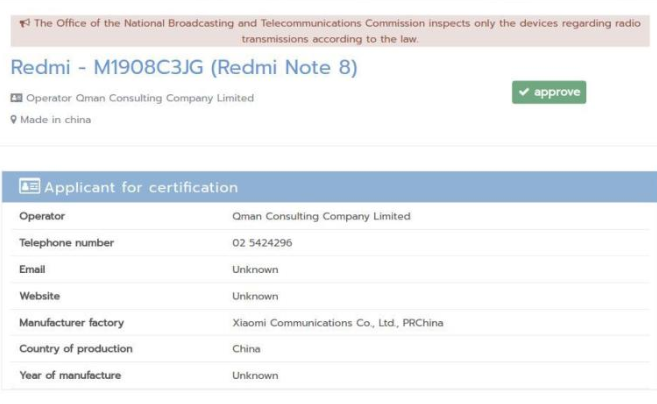The width and height of the screenshot is (657, 404).
Task: Click the location pin icon
Action: [x=13, y=120]
